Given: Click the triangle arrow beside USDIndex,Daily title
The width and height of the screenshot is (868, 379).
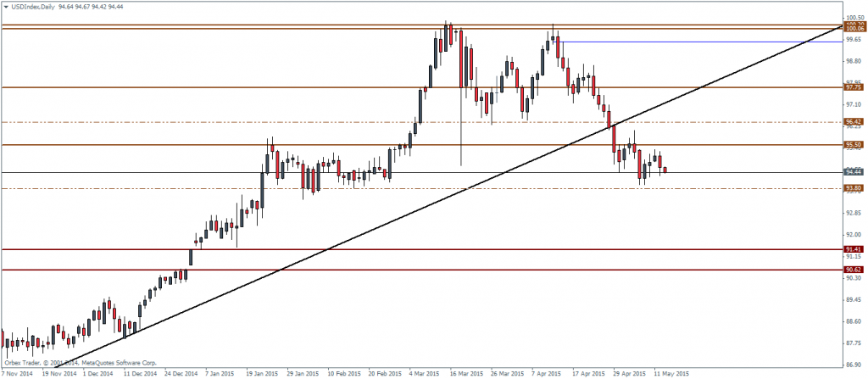Looking at the screenshot, I should [x=6, y=6].
